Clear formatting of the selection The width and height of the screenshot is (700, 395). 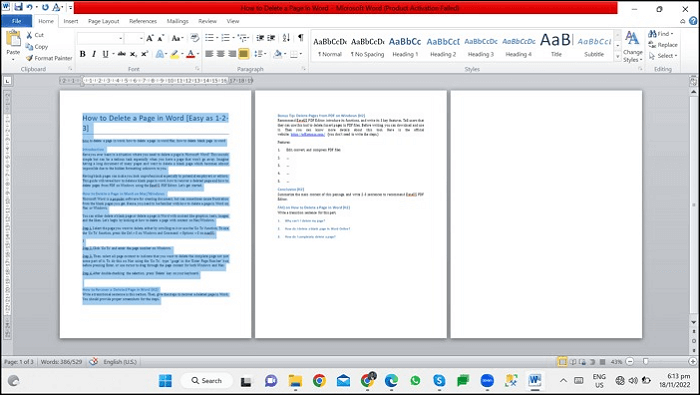click(195, 38)
